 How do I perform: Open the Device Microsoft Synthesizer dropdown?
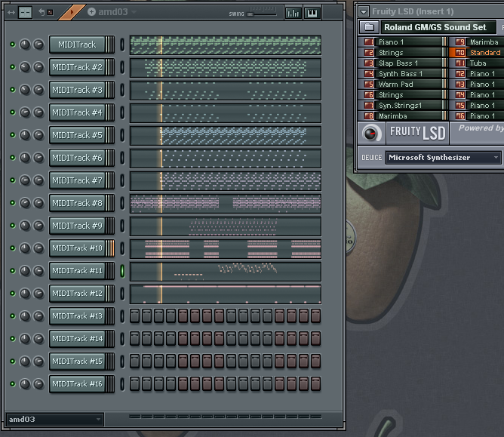[x=443, y=158]
